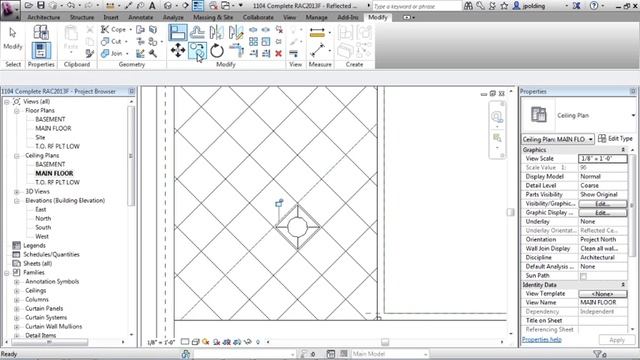Click the visual style icon in view control bar
Viewport: 640px width, 360px height.
[196, 342]
